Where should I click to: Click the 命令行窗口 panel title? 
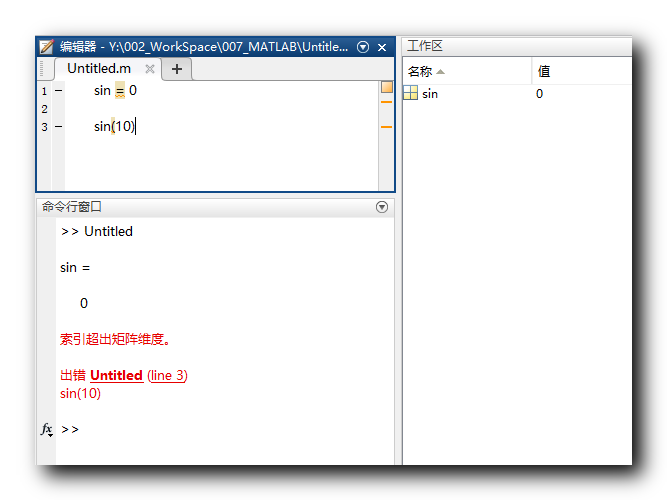coord(71,207)
